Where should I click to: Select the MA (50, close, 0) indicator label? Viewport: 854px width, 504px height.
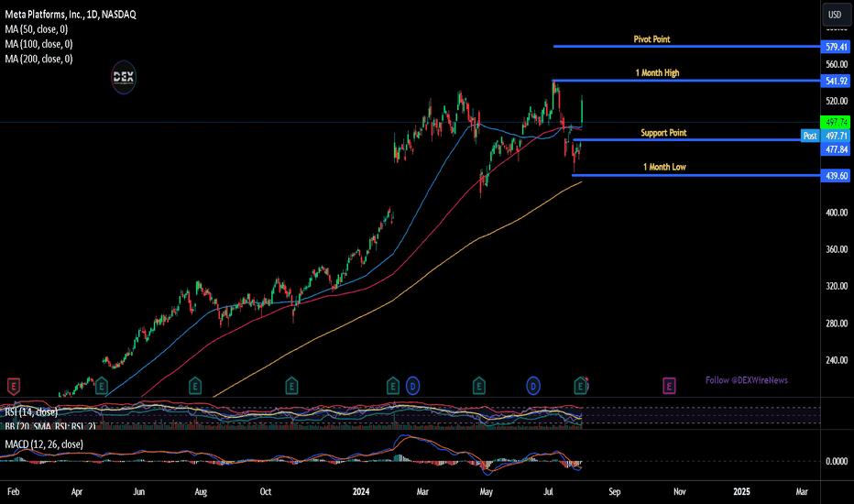click(x=37, y=29)
